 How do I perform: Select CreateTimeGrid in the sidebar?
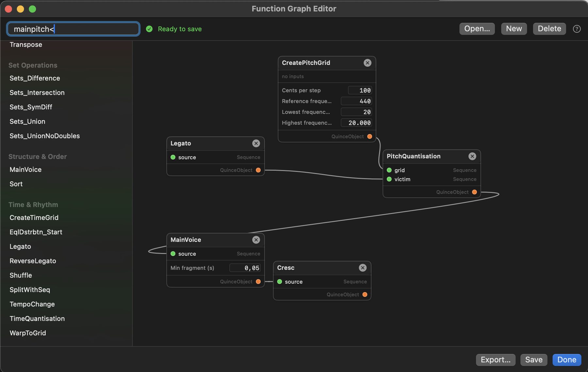34,217
